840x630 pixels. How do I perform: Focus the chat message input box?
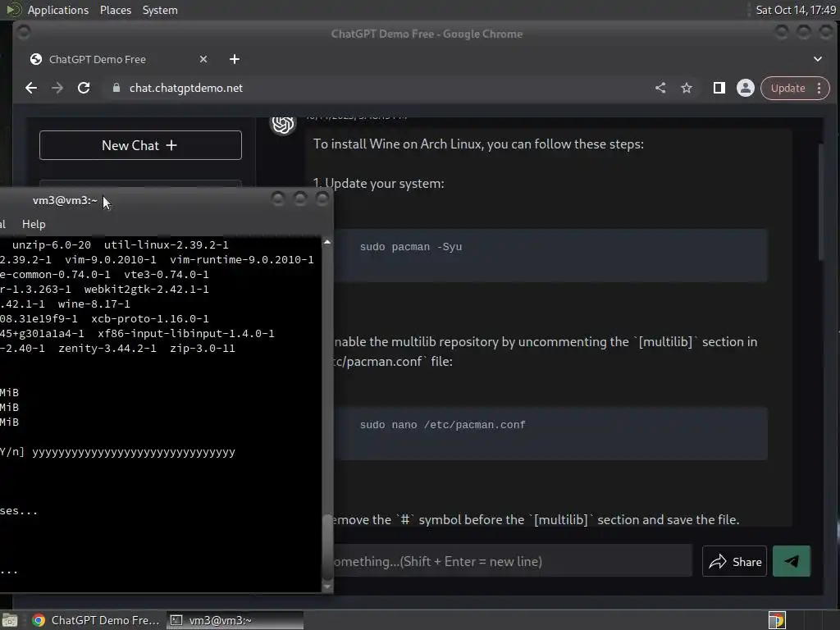(512, 561)
